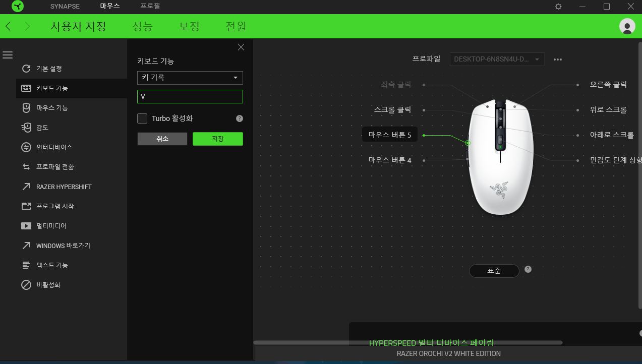
Task: Open help next to 표준 button
Action: coord(528,269)
